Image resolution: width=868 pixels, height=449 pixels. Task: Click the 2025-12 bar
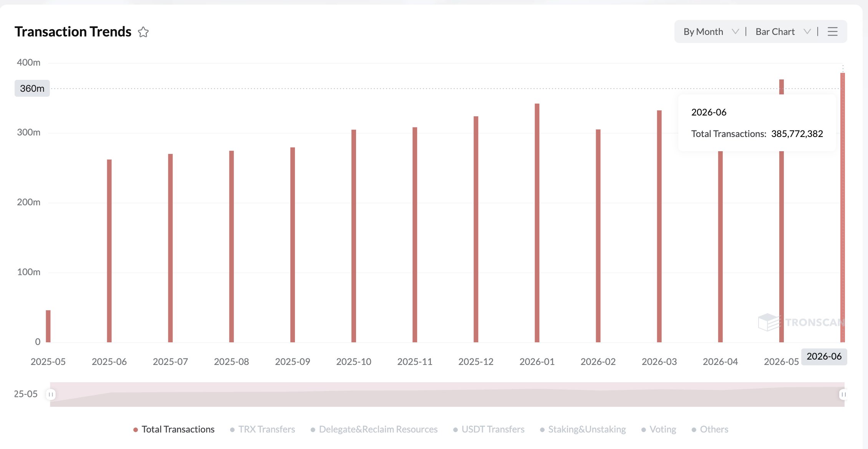(x=476, y=229)
